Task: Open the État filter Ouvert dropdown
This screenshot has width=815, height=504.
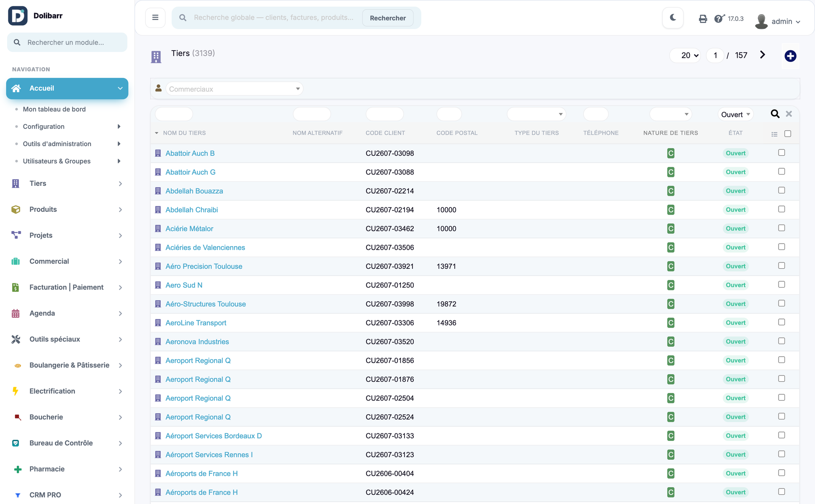Action: 735,114
